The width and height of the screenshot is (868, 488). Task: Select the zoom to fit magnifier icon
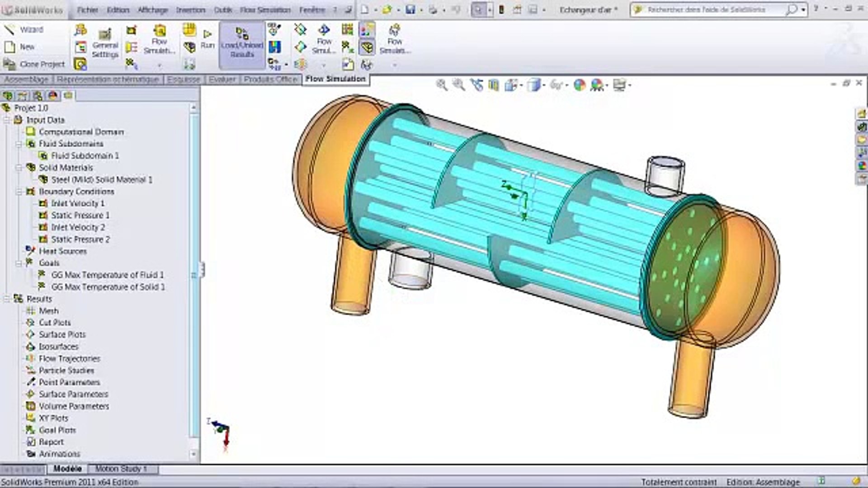point(441,84)
